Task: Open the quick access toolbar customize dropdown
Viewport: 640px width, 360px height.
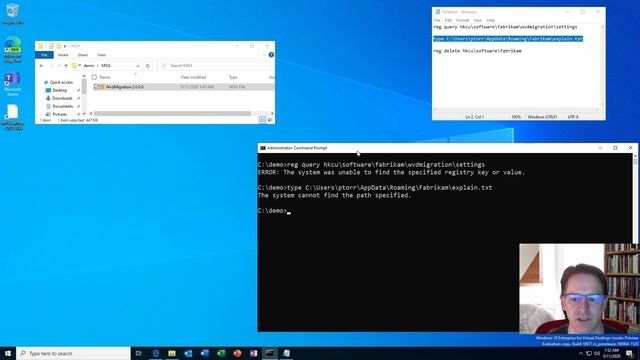Action: click(x=65, y=46)
